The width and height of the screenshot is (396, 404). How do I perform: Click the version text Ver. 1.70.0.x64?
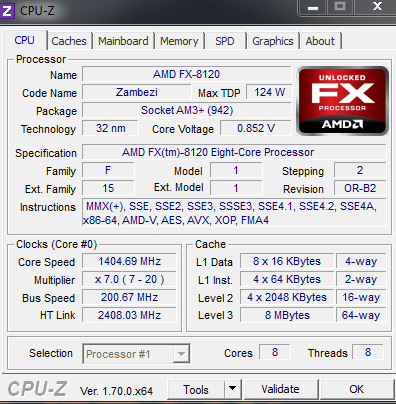pos(116,391)
